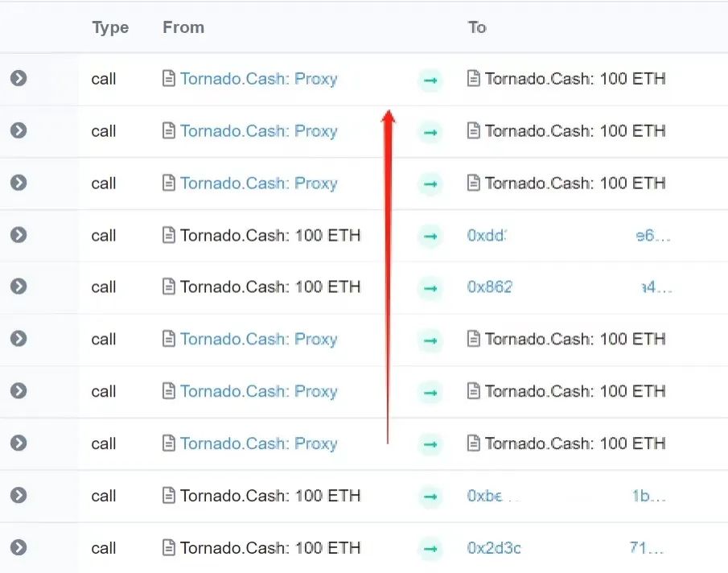Click the green transfer arrow on the bottom row

(430, 548)
